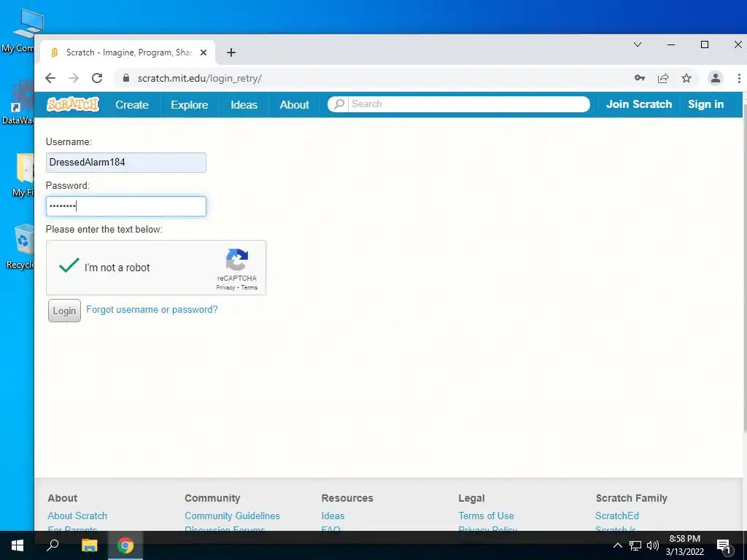Open the About Scratch footer link
This screenshot has height=560, width=747.
[x=77, y=516]
